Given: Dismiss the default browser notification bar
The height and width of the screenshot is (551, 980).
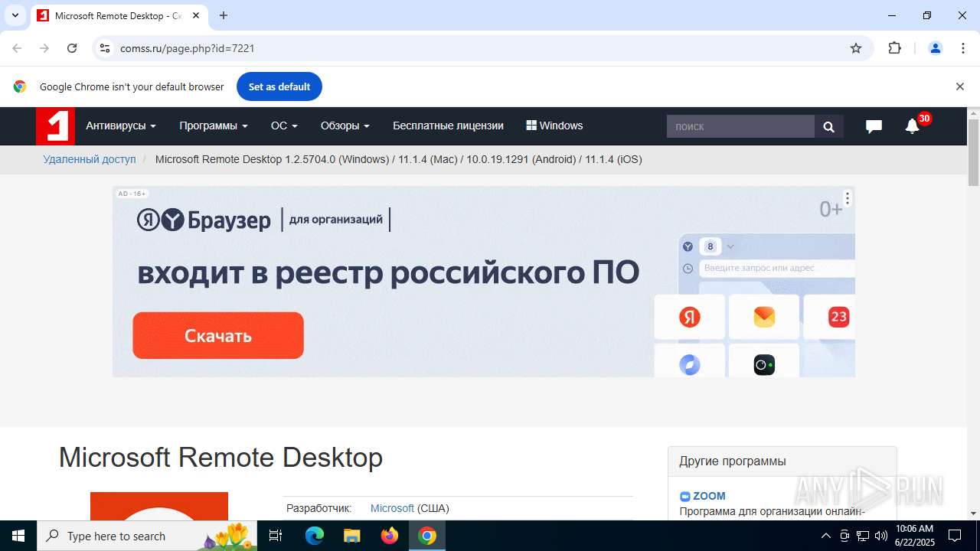Looking at the screenshot, I should pyautogui.click(x=959, y=86).
